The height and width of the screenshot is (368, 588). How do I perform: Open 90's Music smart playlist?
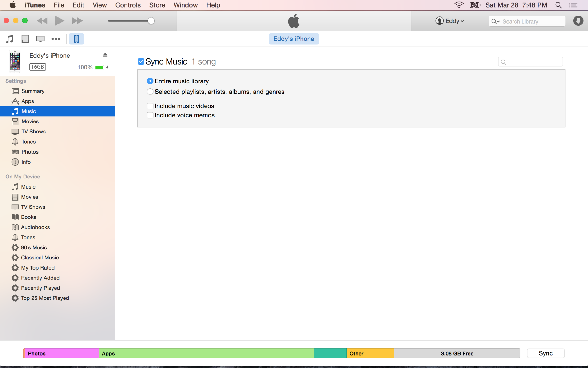(x=57, y=247)
